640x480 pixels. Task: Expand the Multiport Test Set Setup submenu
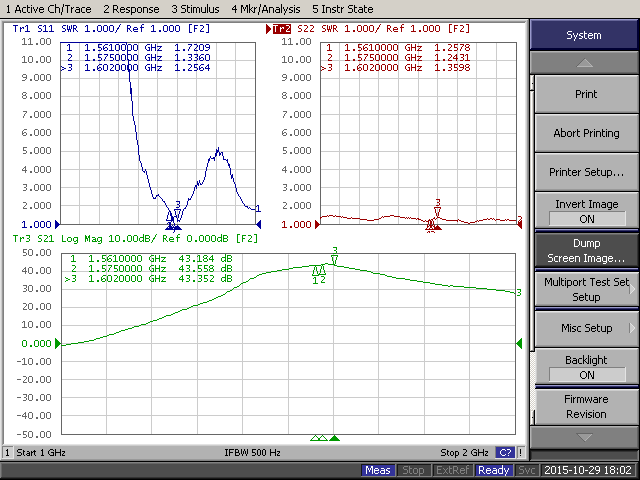(586, 289)
